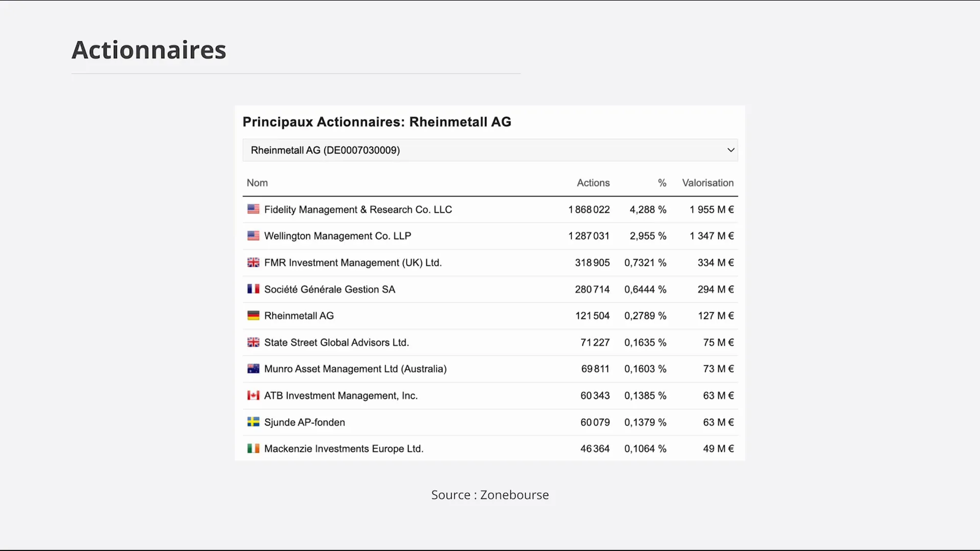Click the Principaux Actionnaires: Rheinmetall AG heading
This screenshot has width=980, height=551.
(377, 122)
